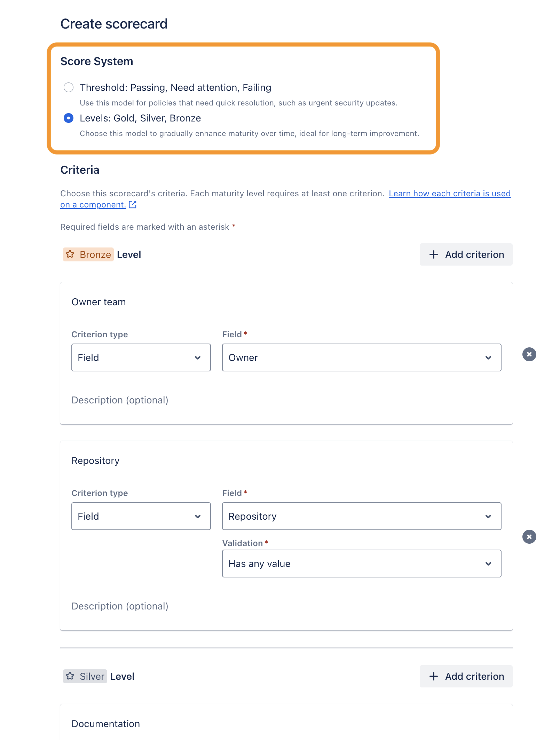The height and width of the screenshot is (740, 560).
Task: Click the plus icon on Silver Add criterion
Action: 434,676
